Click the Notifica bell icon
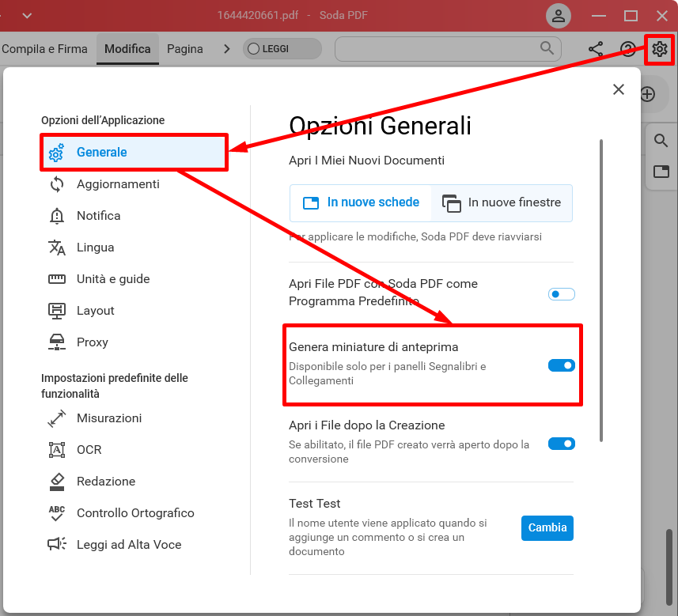Image resolution: width=678 pixels, height=616 pixels. 57,216
